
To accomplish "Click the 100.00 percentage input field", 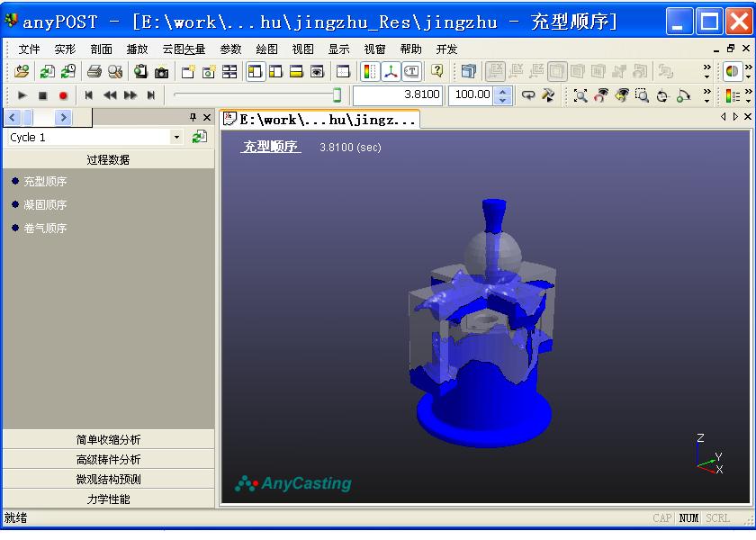I will 471,95.
